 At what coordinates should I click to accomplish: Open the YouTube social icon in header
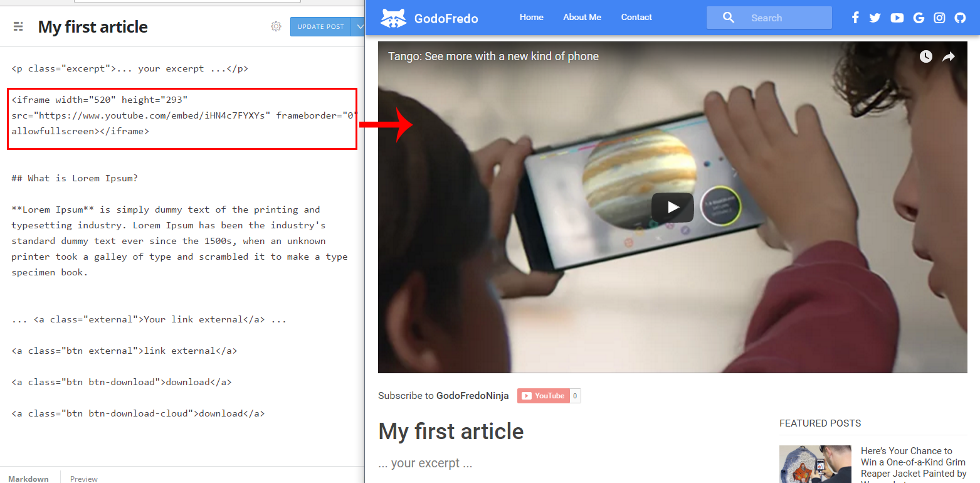[897, 18]
